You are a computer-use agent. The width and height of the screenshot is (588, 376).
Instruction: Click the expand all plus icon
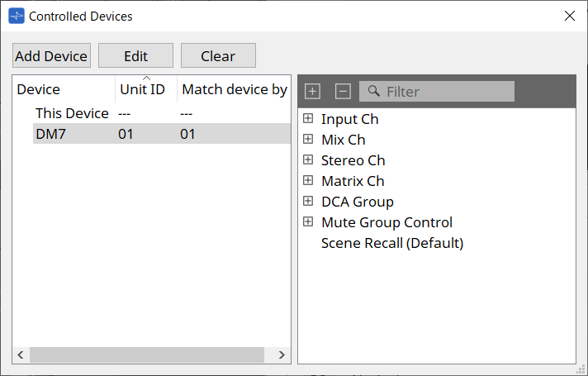tap(312, 92)
